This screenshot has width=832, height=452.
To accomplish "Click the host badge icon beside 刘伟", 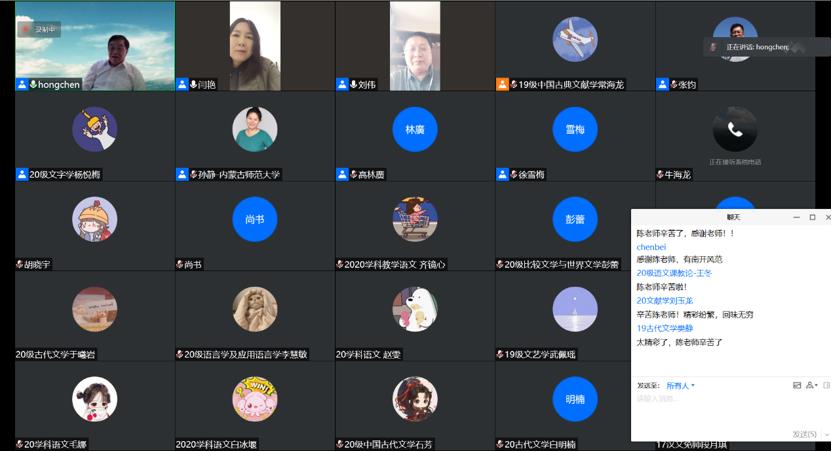I will 341,85.
